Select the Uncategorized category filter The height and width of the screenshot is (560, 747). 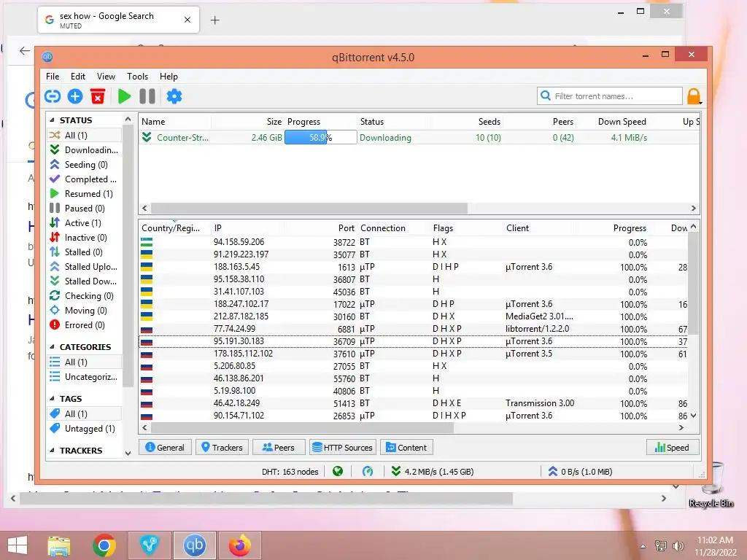click(84, 377)
